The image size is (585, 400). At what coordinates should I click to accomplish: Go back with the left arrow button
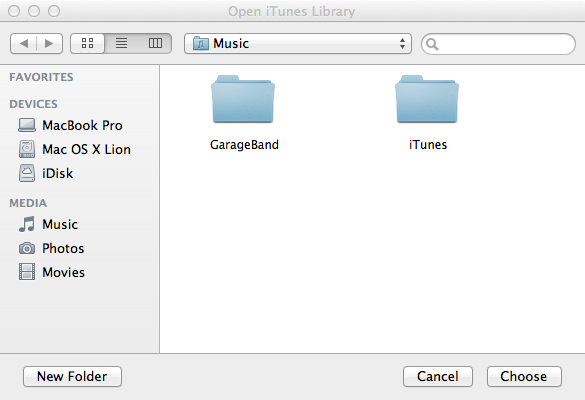tap(24, 44)
